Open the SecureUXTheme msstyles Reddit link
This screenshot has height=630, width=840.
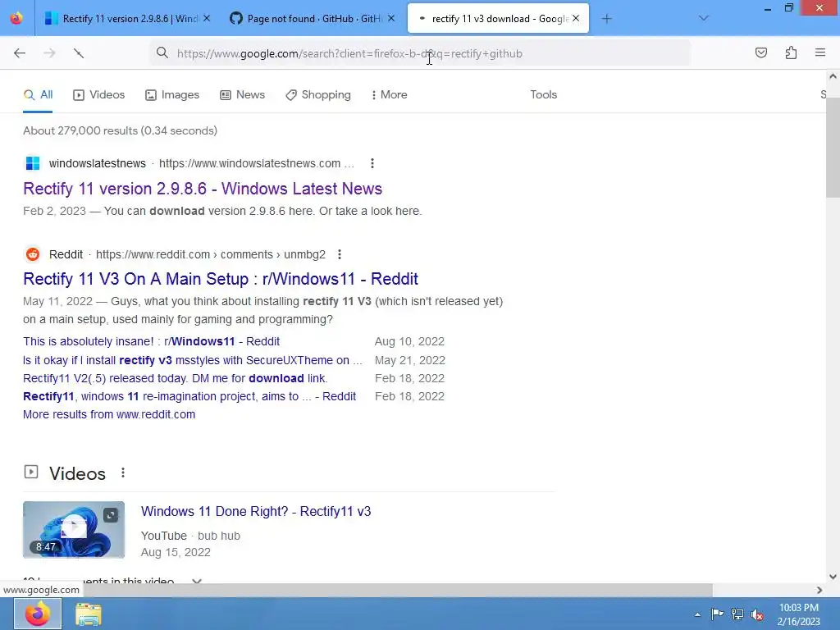(x=193, y=360)
